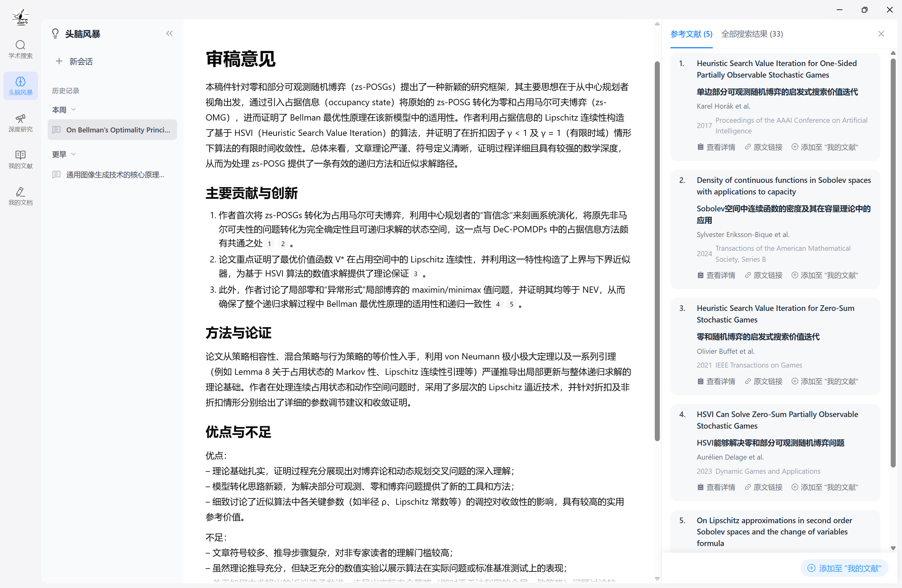Collapse the 头脑风暴 panel with double-chevron
This screenshot has width=902, height=588.
pyautogui.click(x=169, y=34)
